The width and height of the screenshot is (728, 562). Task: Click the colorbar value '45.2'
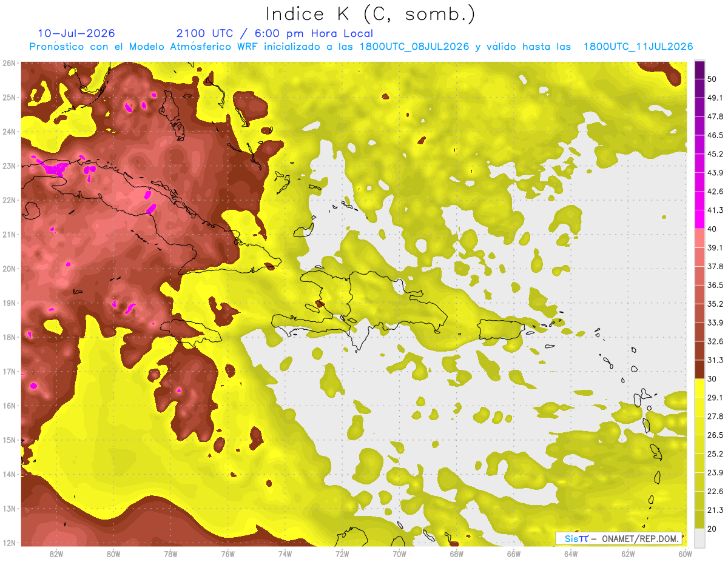tap(715, 154)
